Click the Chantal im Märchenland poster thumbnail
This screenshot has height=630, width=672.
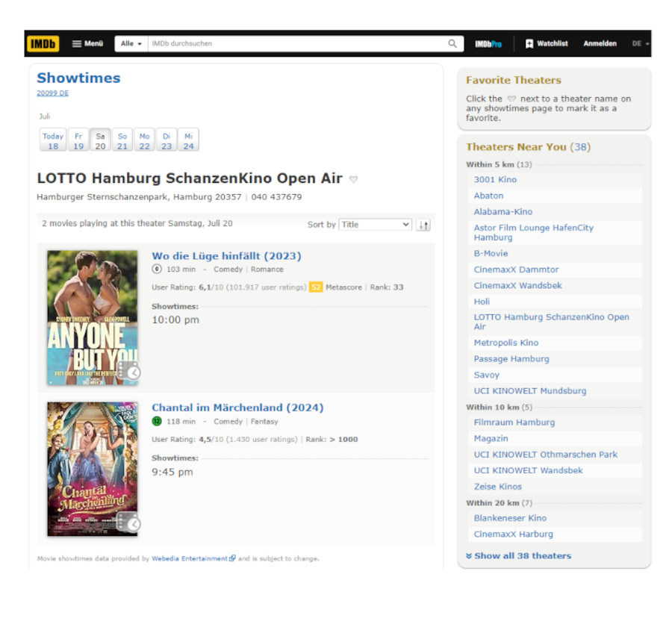pyautogui.click(x=92, y=469)
